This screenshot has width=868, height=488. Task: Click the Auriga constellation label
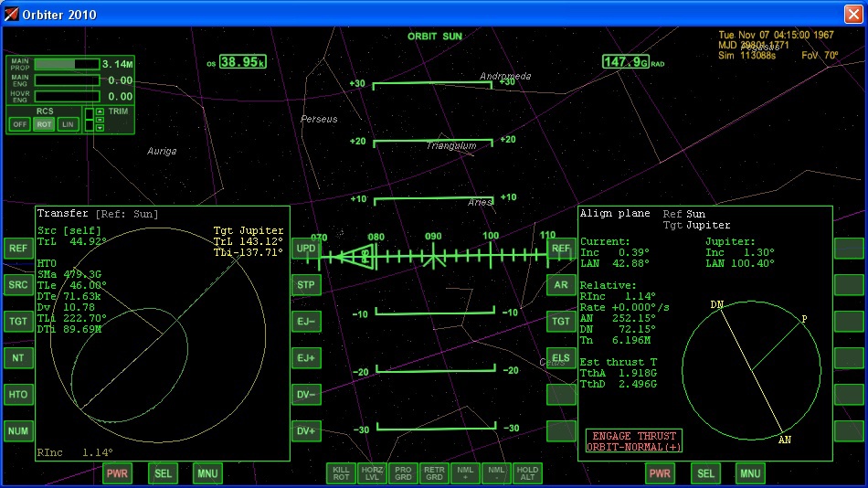[x=162, y=151]
